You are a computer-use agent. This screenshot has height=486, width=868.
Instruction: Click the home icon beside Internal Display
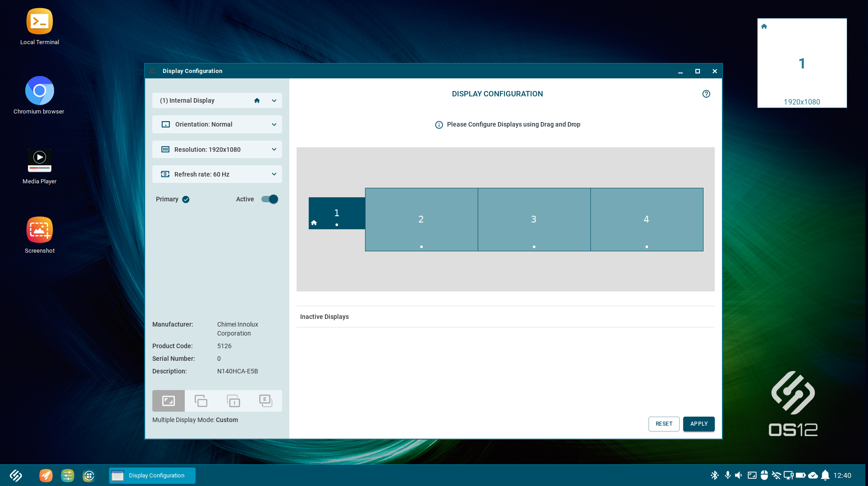tap(257, 100)
